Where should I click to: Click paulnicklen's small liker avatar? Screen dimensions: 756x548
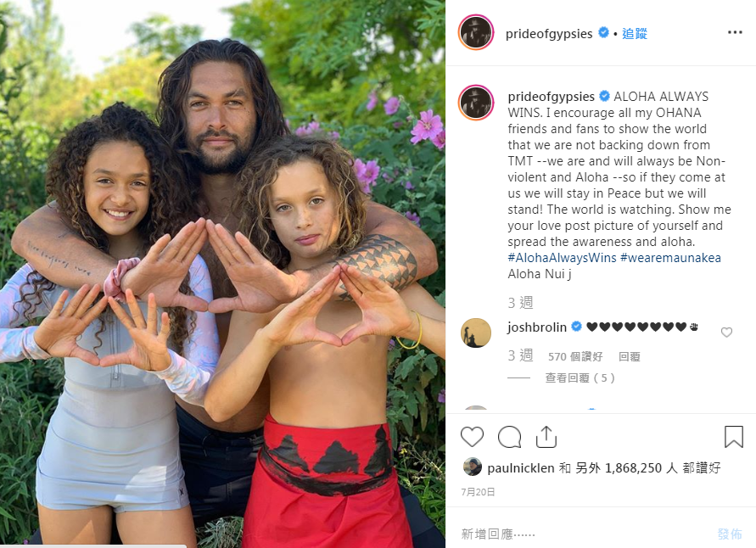point(472,467)
